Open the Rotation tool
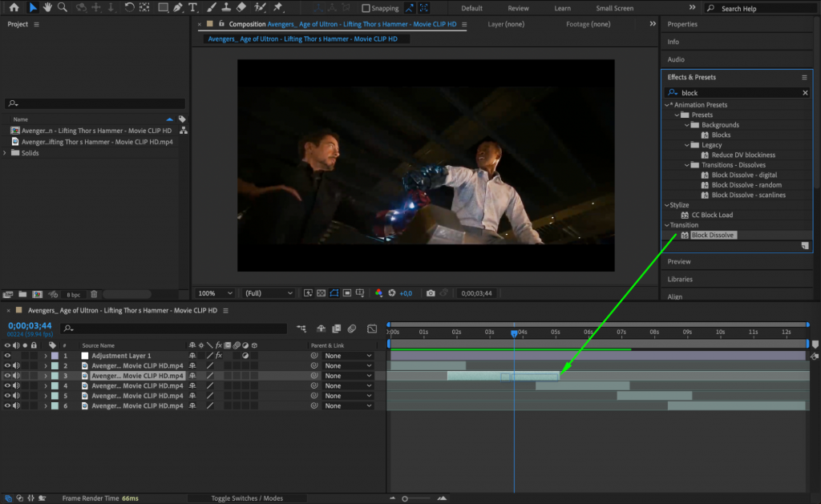The image size is (821, 504). [130, 8]
